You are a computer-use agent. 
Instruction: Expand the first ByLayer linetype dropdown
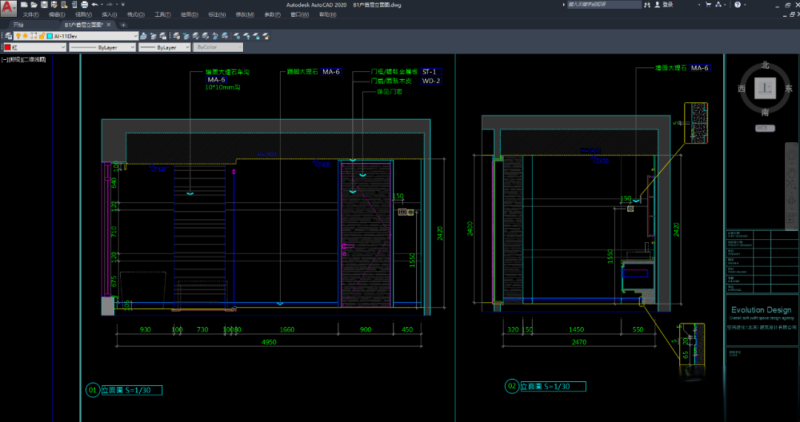tap(132, 47)
